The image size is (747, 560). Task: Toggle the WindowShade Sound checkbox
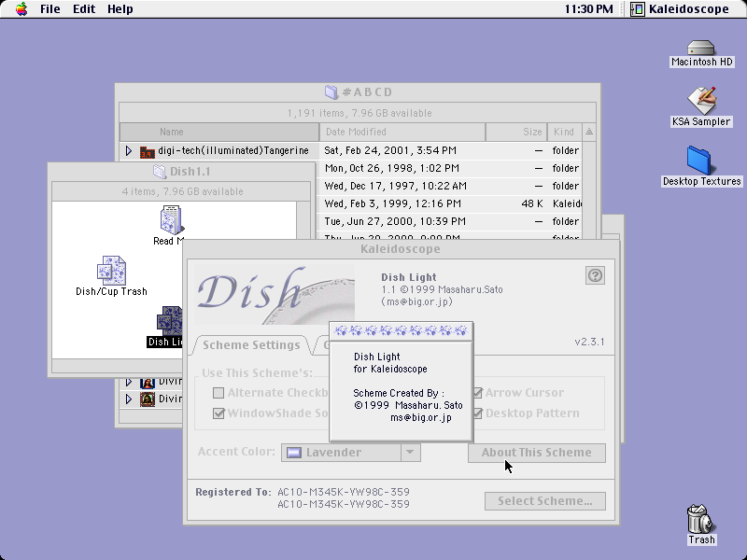[218, 413]
